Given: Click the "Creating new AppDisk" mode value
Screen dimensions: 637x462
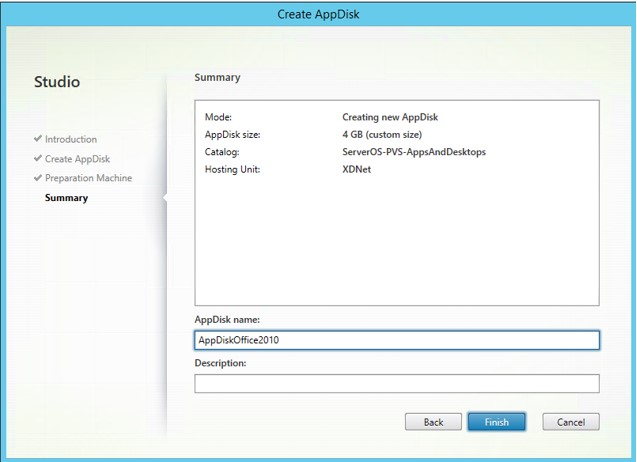Looking at the screenshot, I should 390,117.
